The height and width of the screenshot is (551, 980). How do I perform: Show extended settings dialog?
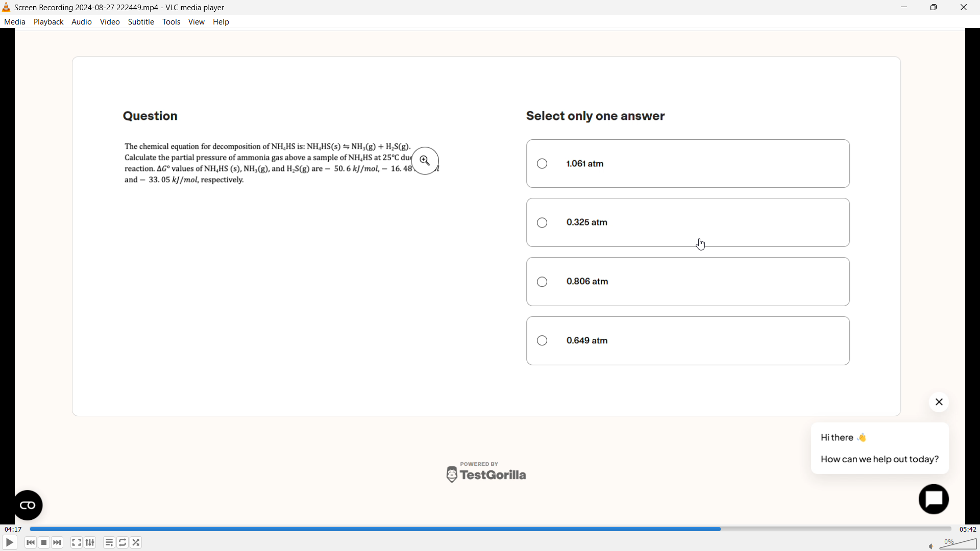(x=90, y=543)
